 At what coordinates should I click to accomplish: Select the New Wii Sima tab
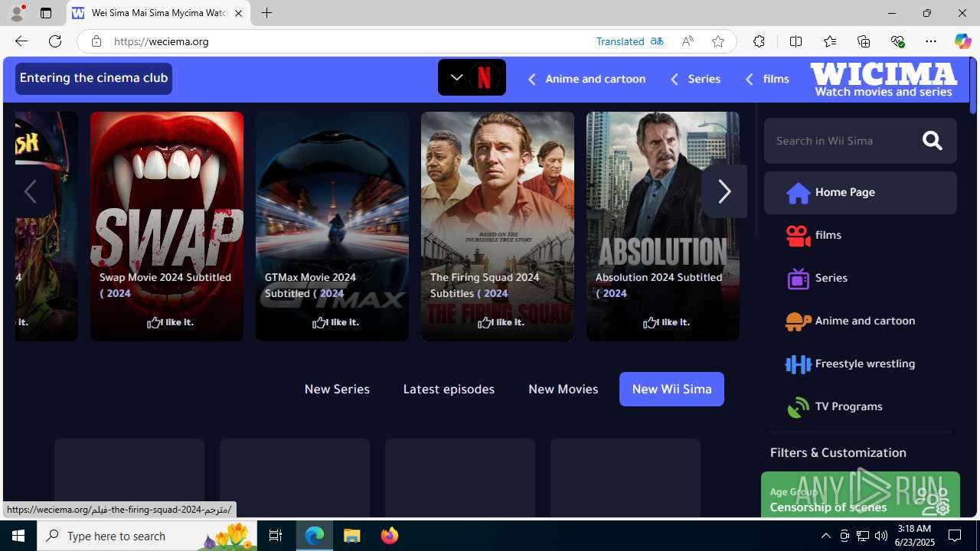pyautogui.click(x=671, y=389)
